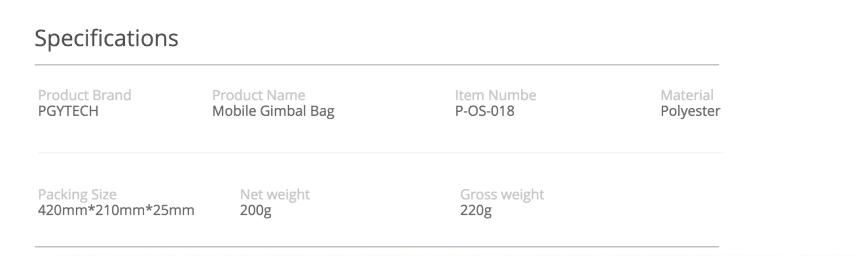Select the Net weight label

coord(275,195)
